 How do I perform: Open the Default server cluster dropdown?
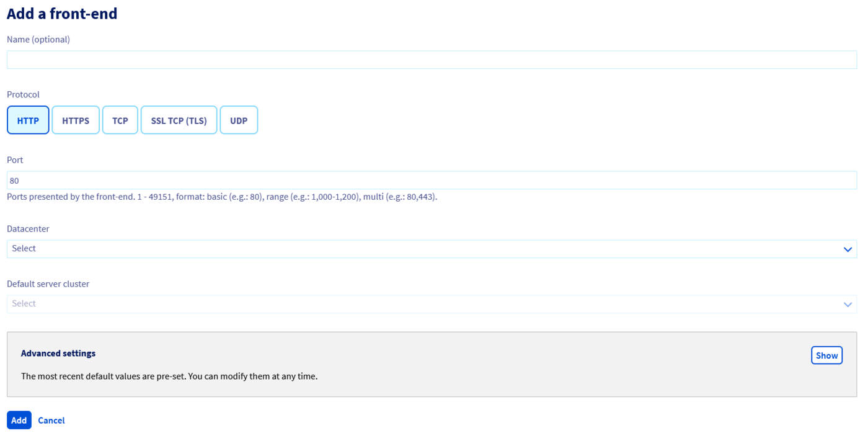(434, 304)
